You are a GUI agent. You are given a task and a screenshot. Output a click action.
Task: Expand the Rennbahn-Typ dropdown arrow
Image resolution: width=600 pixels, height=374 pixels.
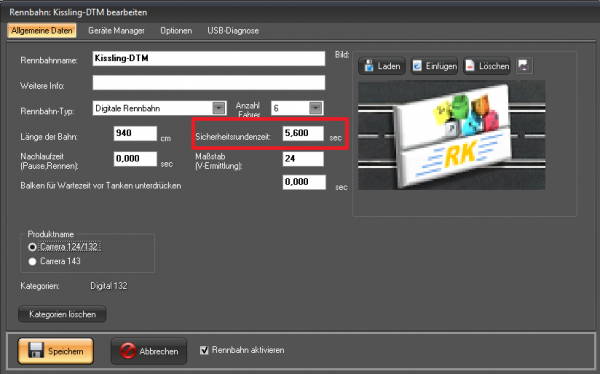218,108
